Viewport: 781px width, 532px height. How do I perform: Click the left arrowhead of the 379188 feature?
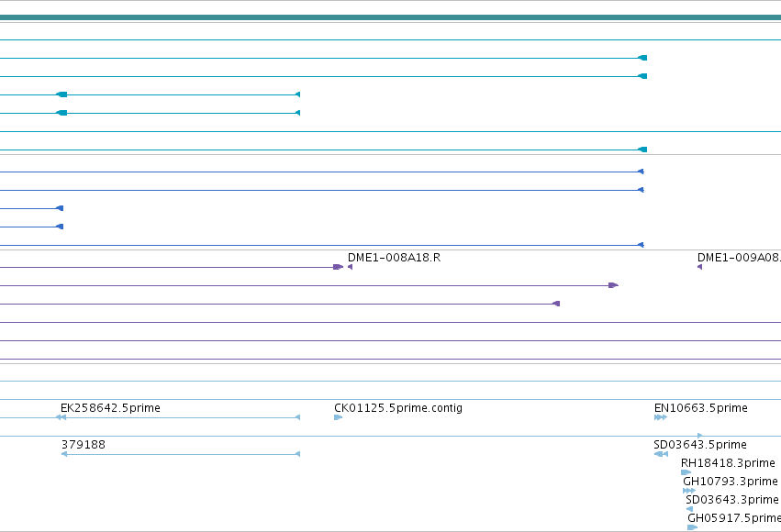coord(63,454)
